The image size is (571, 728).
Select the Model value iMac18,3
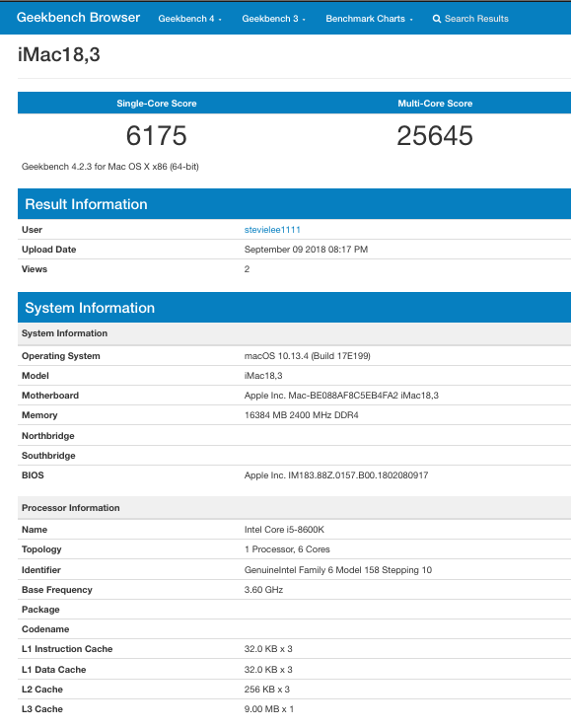point(263,376)
